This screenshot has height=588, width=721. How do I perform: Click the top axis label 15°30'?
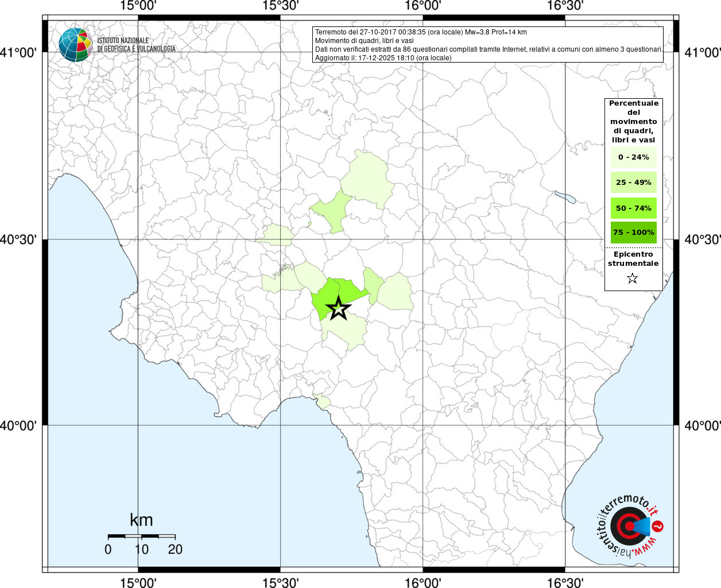click(280, 5)
